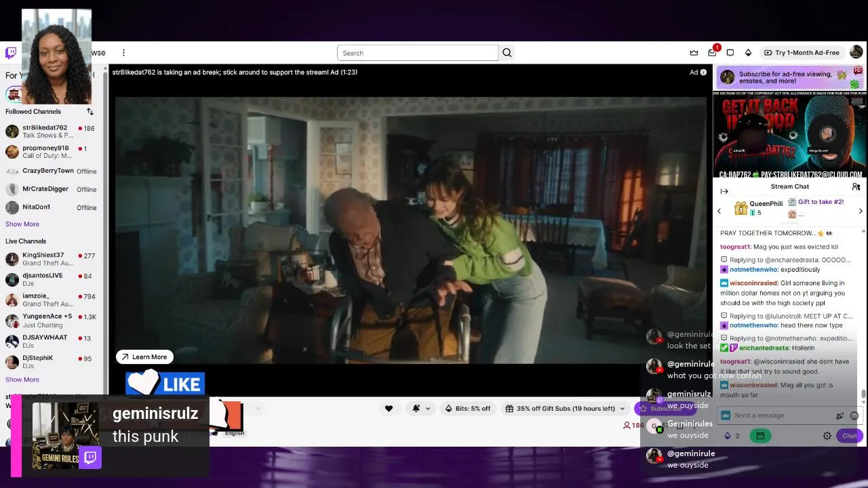Click the ad video player area
Image resolution: width=868 pixels, height=488 pixels.
(410, 230)
